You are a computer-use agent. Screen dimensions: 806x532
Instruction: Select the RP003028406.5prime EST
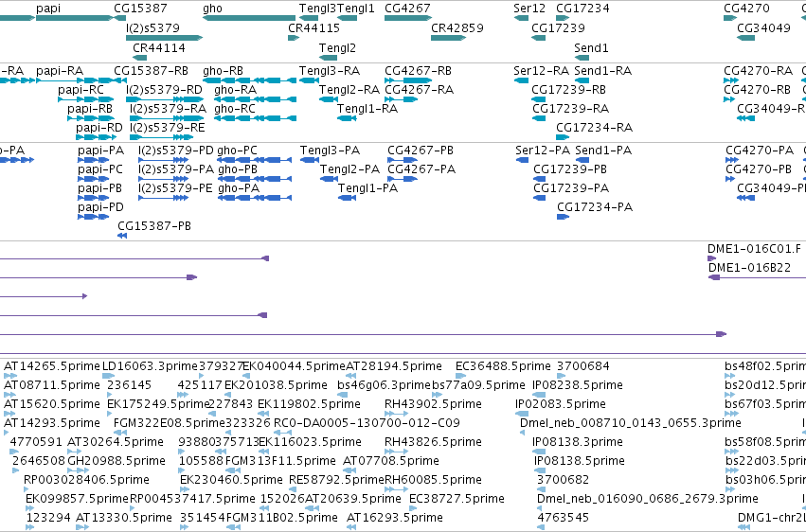pyautogui.click(x=28, y=489)
